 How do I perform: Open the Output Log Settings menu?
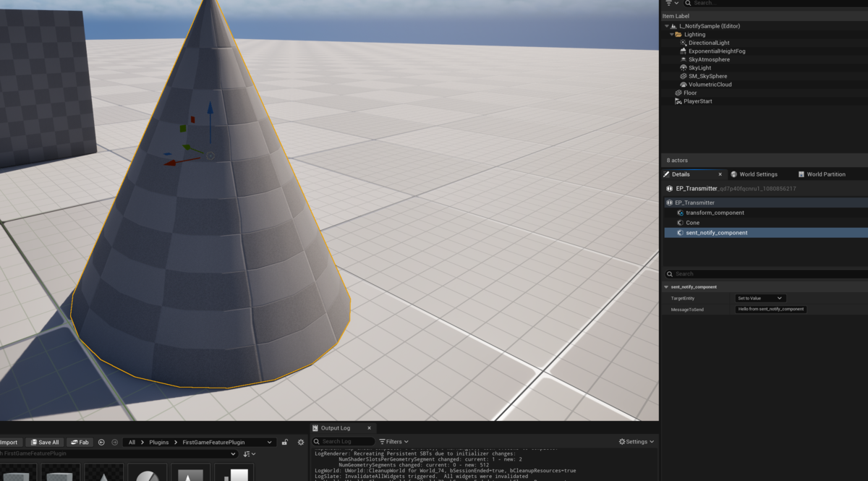tap(637, 441)
